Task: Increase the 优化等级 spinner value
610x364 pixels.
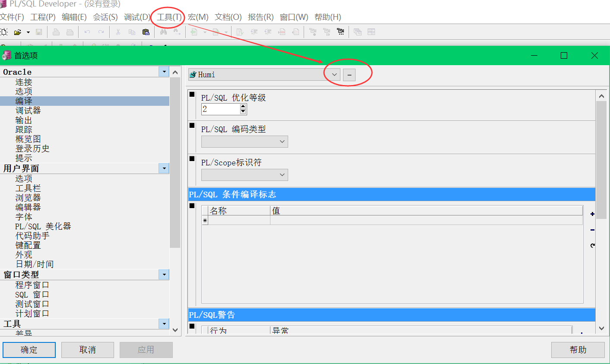Action: pyautogui.click(x=243, y=107)
